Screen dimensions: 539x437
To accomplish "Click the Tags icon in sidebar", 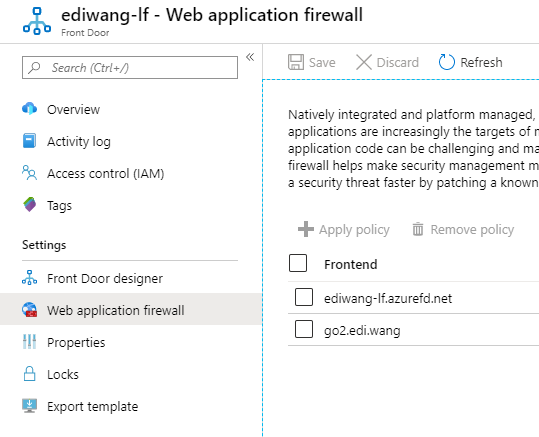I will point(30,205).
